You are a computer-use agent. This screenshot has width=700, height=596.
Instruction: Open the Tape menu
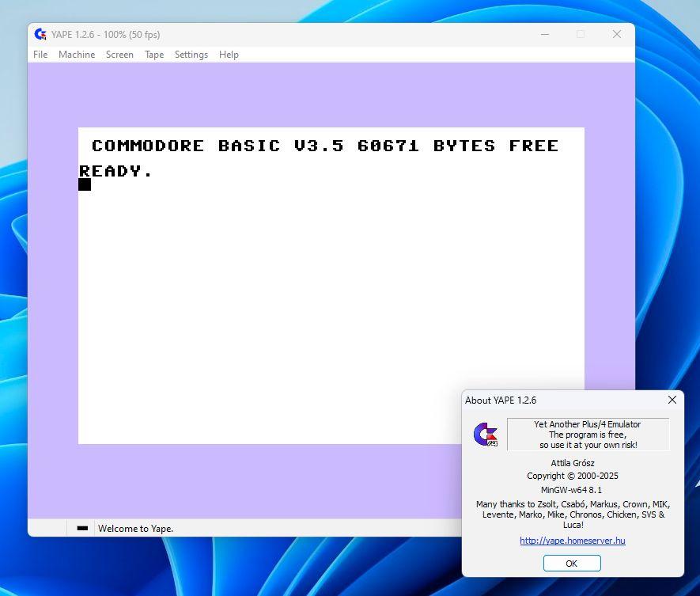pyautogui.click(x=154, y=55)
